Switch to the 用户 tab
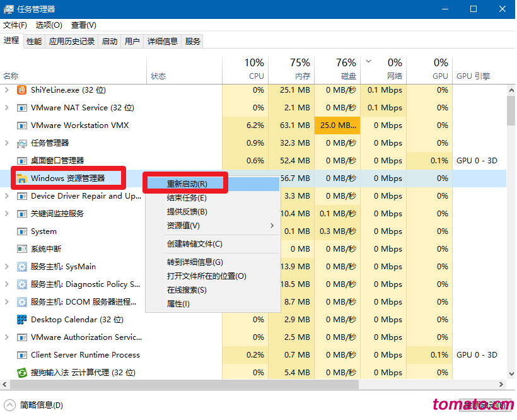517x420 pixels. pyautogui.click(x=132, y=42)
